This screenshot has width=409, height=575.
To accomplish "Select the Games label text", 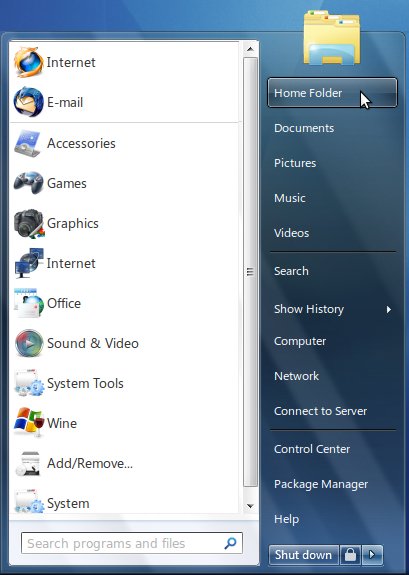I will pos(67,183).
